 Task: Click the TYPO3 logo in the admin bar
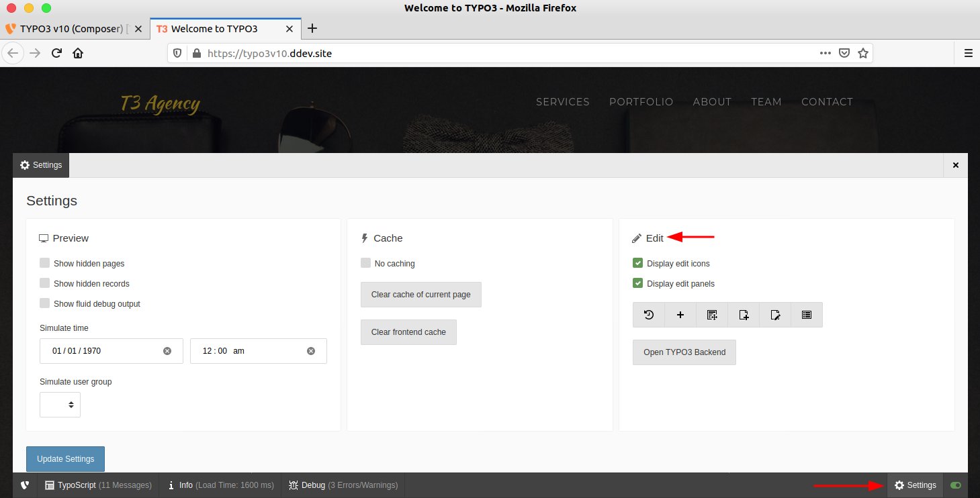(24, 485)
